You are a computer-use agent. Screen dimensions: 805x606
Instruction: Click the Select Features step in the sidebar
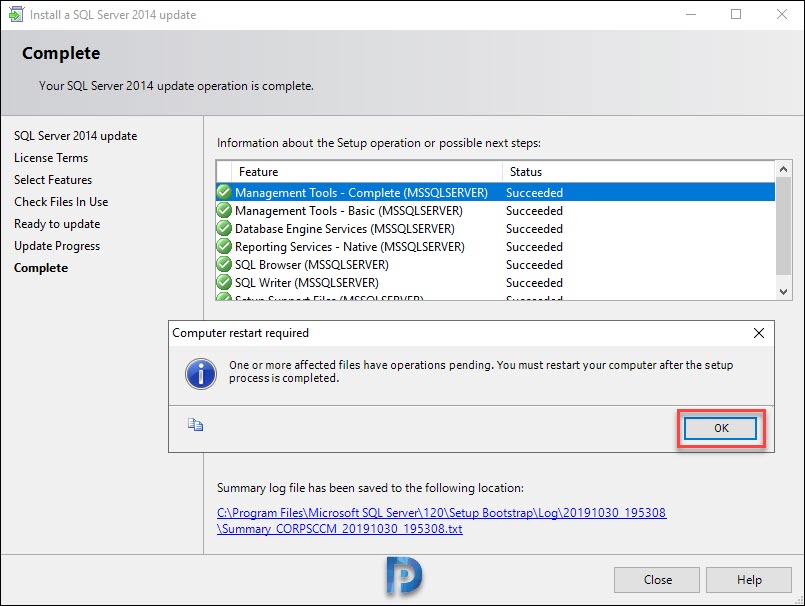(x=53, y=180)
